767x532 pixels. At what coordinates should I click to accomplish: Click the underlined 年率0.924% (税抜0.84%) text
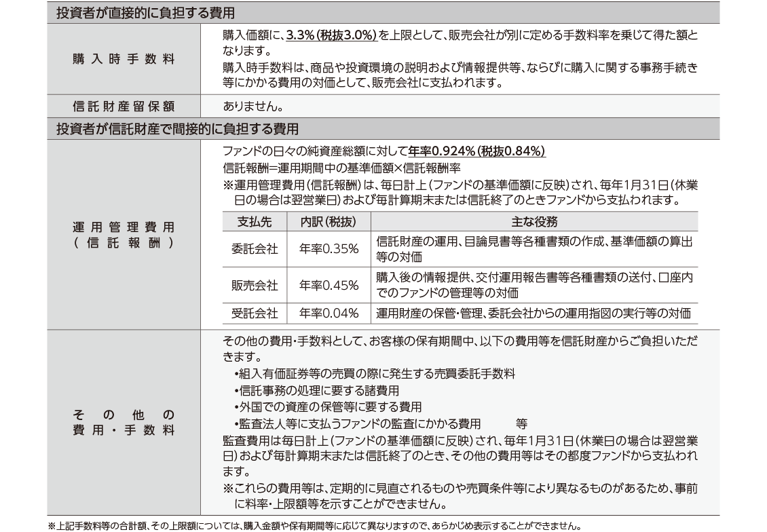[477, 151]
